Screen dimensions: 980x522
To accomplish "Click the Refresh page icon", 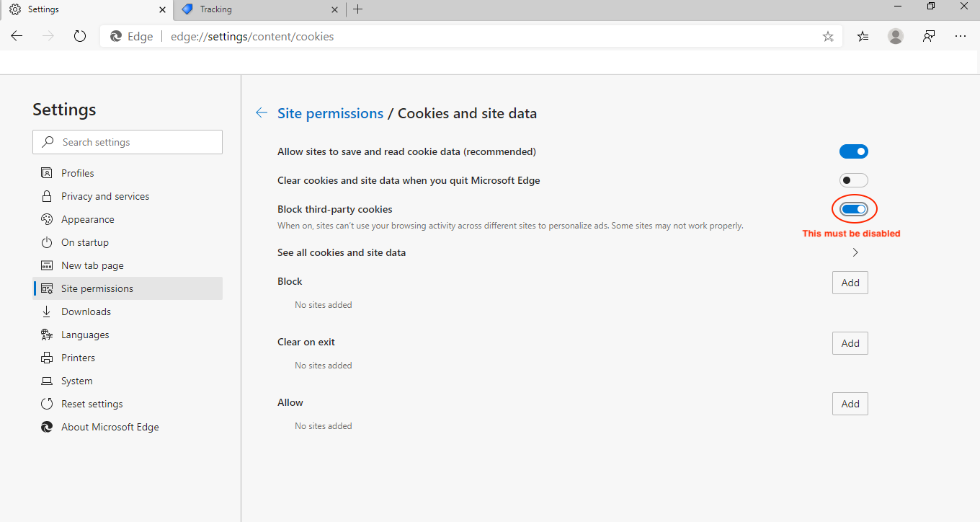I will pyautogui.click(x=80, y=36).
